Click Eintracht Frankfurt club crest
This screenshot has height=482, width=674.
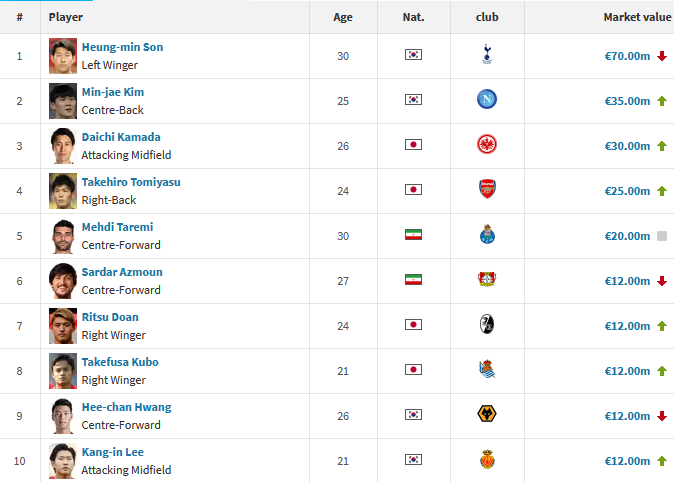click(x=487, y=145)
